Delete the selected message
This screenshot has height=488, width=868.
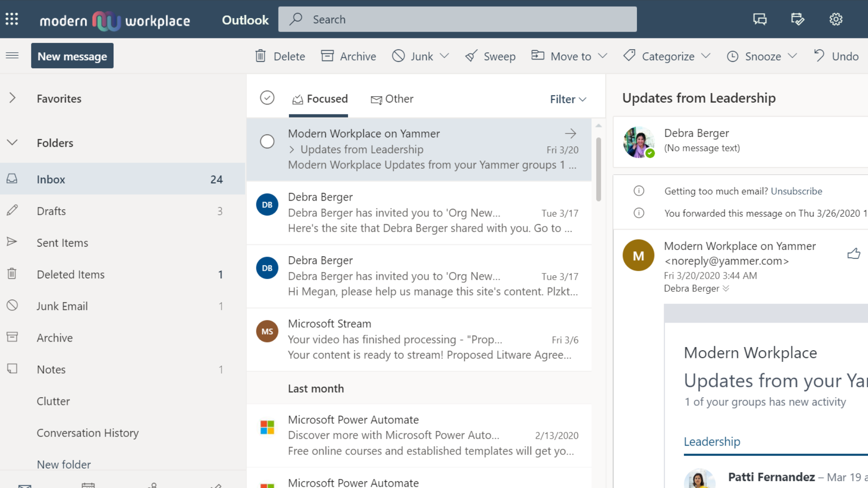(x=280, y=56)
